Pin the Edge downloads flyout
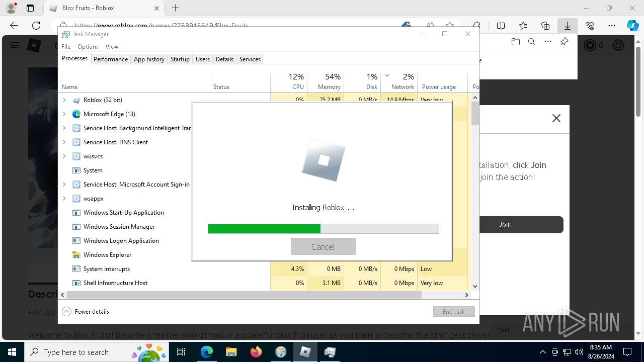644x362 pixels. (564, 42)
